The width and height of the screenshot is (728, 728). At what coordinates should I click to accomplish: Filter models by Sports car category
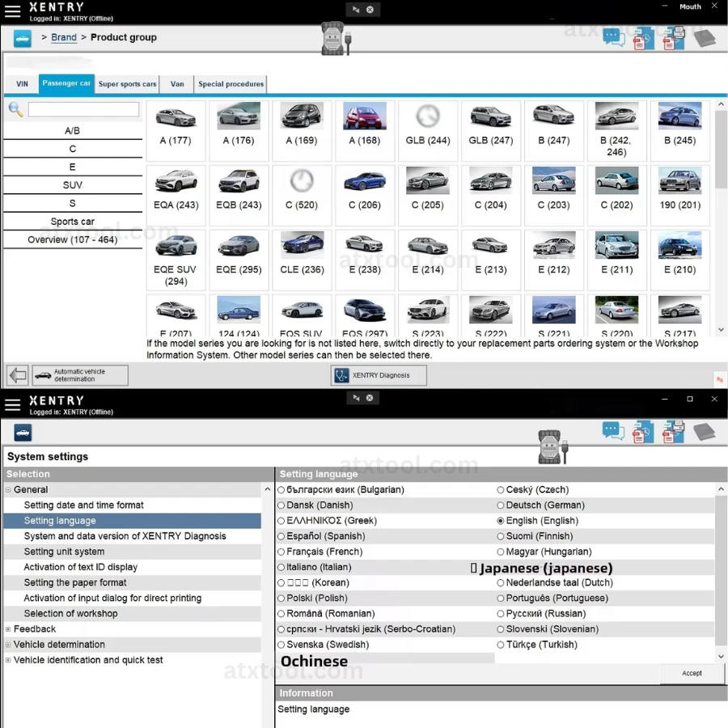[x=73, y=222]
